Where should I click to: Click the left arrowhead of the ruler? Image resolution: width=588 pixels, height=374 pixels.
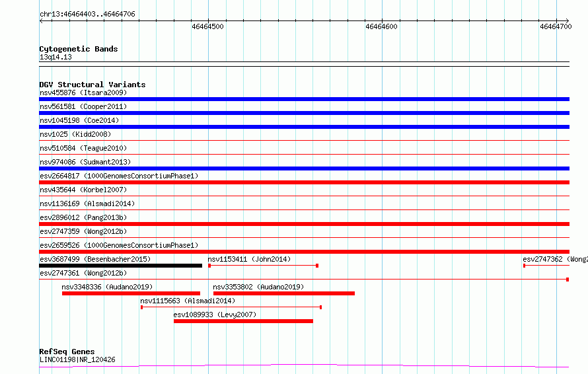41,21
